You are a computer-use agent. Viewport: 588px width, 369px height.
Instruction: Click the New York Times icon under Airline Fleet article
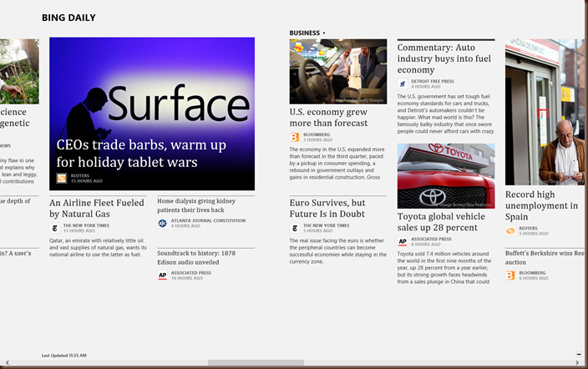coord(55,228)
